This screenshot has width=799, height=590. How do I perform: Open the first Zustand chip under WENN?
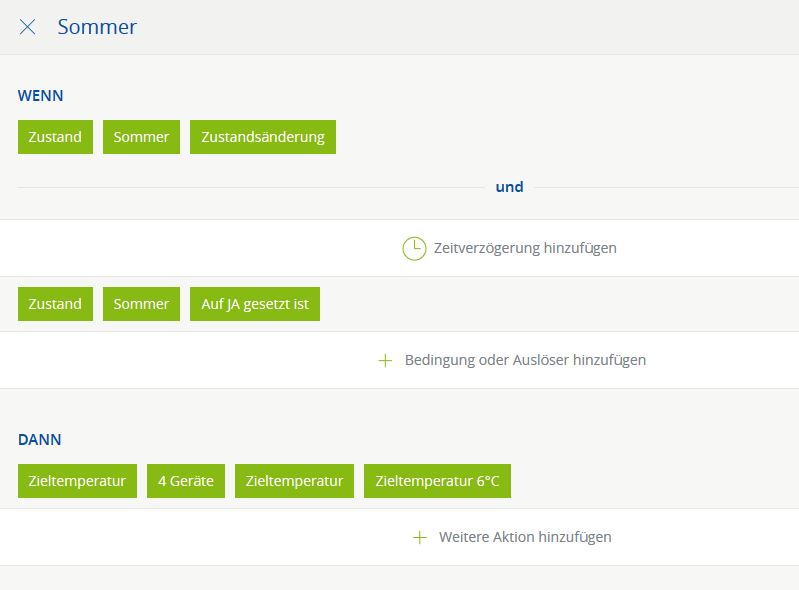[55, 137]
